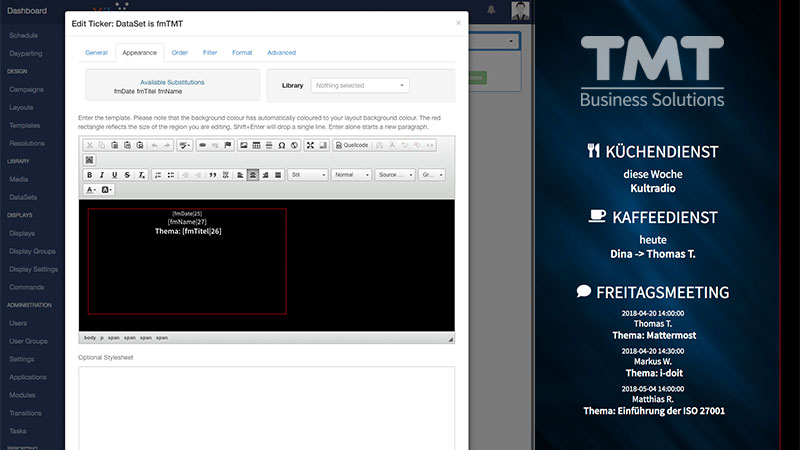
Task: Insert special character omega icon
Action: (282, 145)
